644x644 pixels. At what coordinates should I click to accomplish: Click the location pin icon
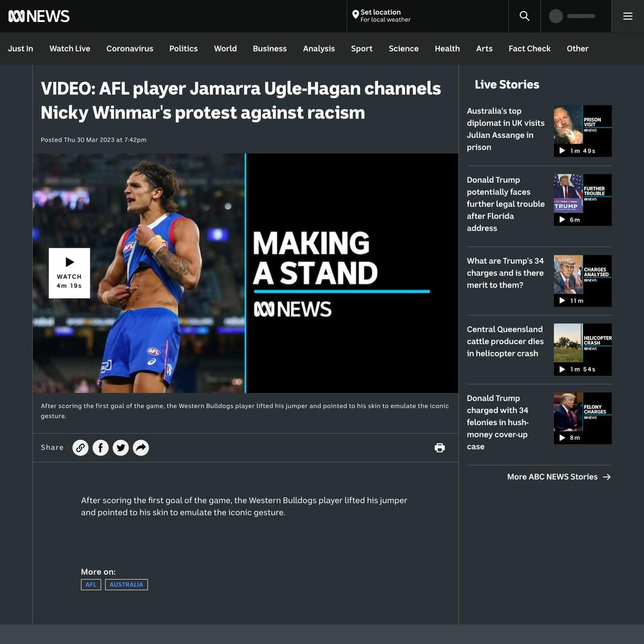pyautogui.click(x=355, y=15)
